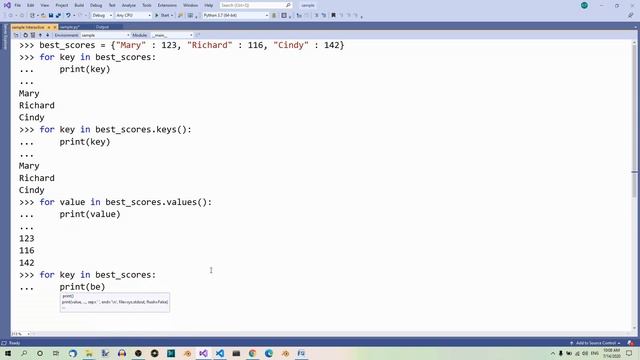Click the taskbar search magnifier icon
The image size is (640, 360).
24,353
